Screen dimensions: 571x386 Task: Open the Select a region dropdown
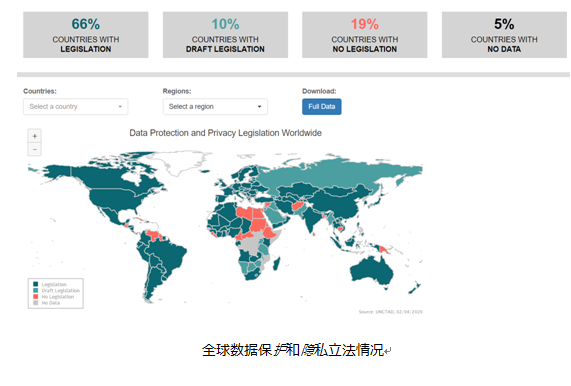(x=215, y=107)
